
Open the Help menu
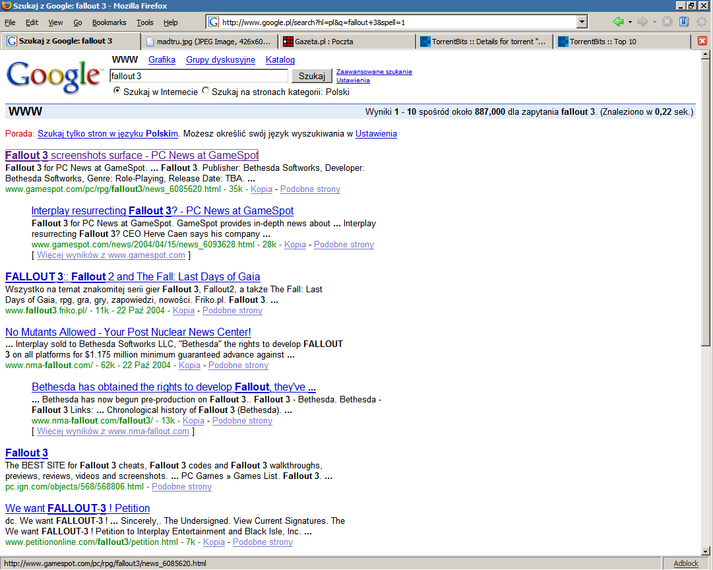pos(171,22)
